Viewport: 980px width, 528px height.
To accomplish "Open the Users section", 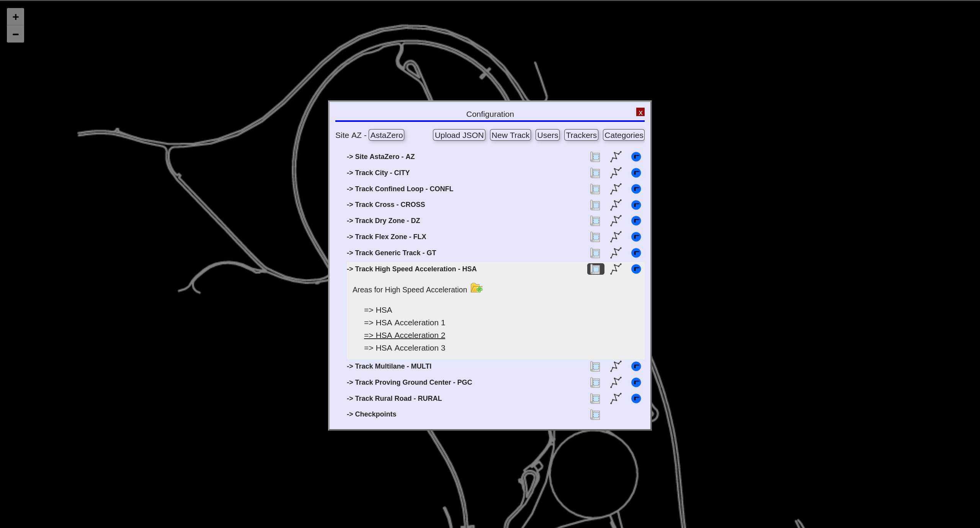I will pos(547,135).
